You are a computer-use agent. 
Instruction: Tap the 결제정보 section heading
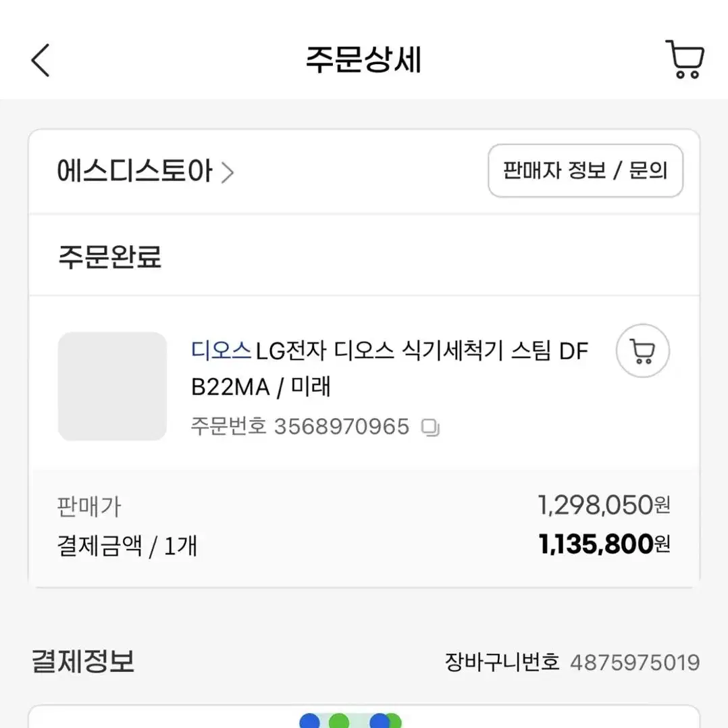[82, 661]
